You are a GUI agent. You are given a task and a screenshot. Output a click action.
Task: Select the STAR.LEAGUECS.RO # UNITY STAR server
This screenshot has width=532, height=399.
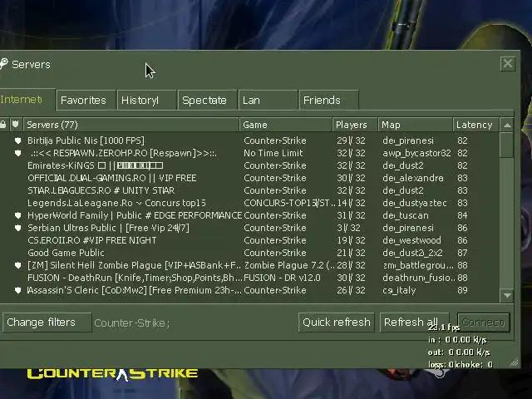click(249, 190)
